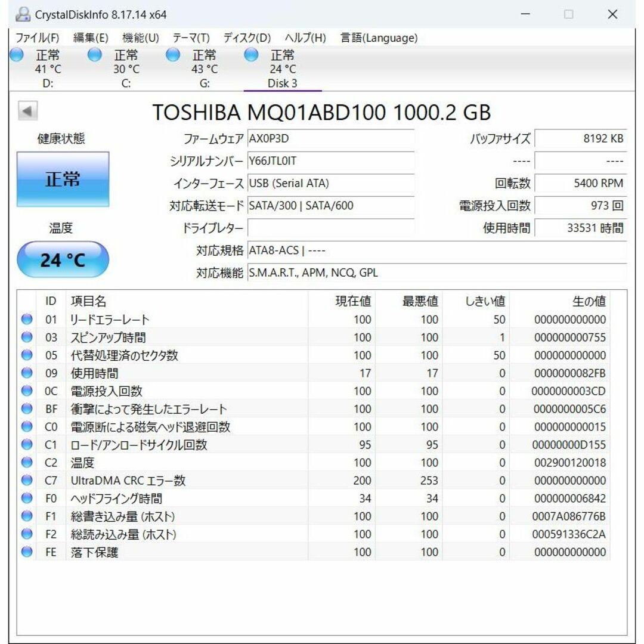Click the power on hours value 33531 時間
Image resolution: width=644 pixels, height=644 pixels.
pos(580,228)
